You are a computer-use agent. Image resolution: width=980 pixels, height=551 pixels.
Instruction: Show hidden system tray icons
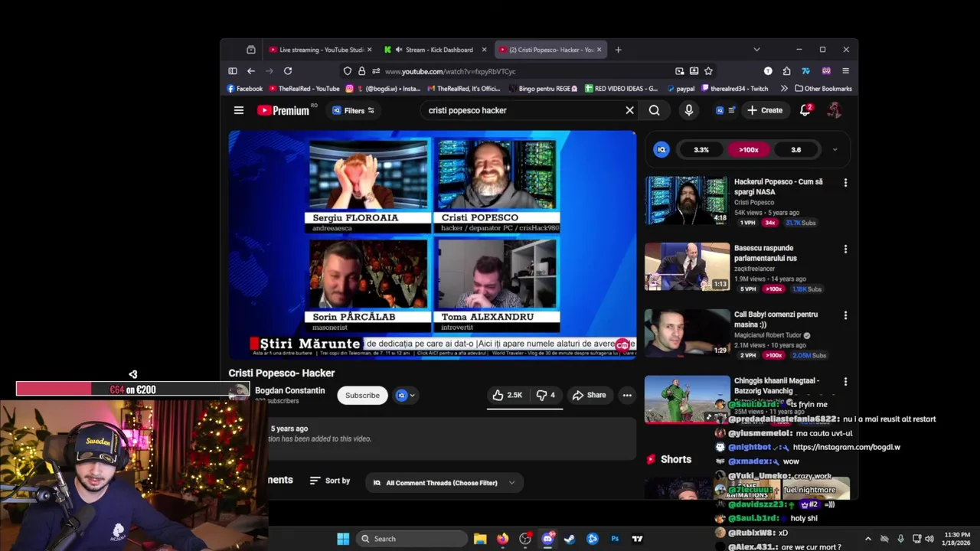(867, 539)
